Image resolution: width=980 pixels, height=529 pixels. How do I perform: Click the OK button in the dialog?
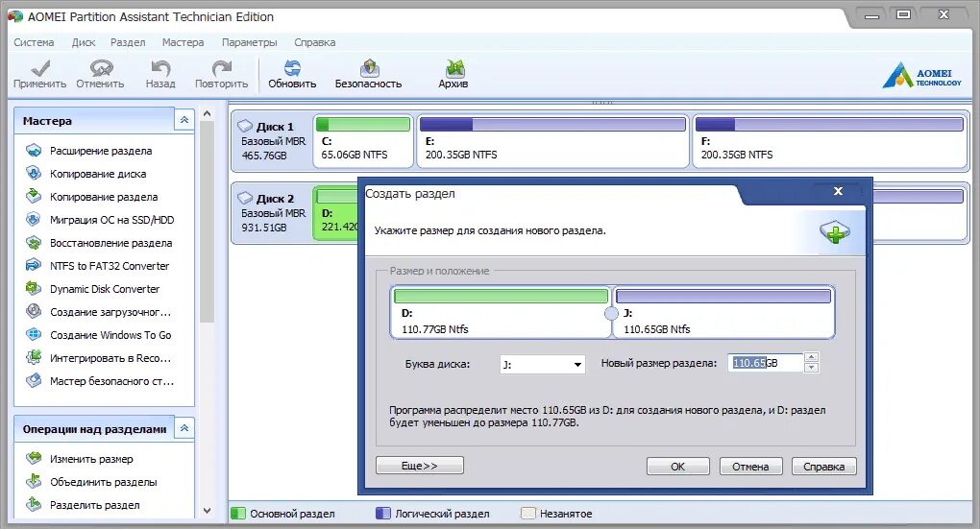click(678, 467)
